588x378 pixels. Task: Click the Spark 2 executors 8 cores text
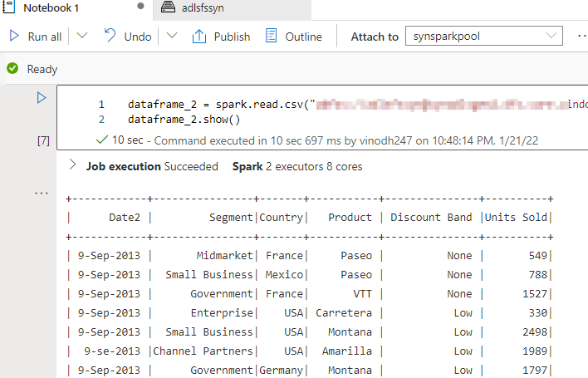296,166
